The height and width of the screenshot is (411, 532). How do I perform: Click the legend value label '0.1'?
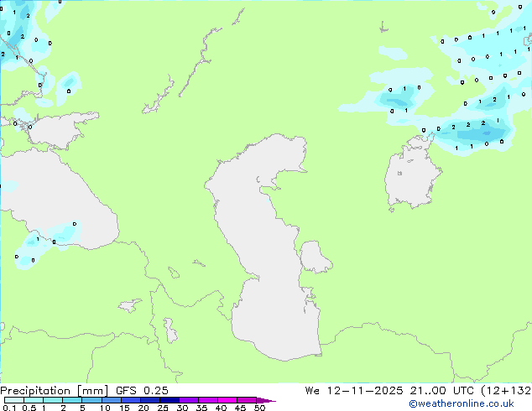9,408
